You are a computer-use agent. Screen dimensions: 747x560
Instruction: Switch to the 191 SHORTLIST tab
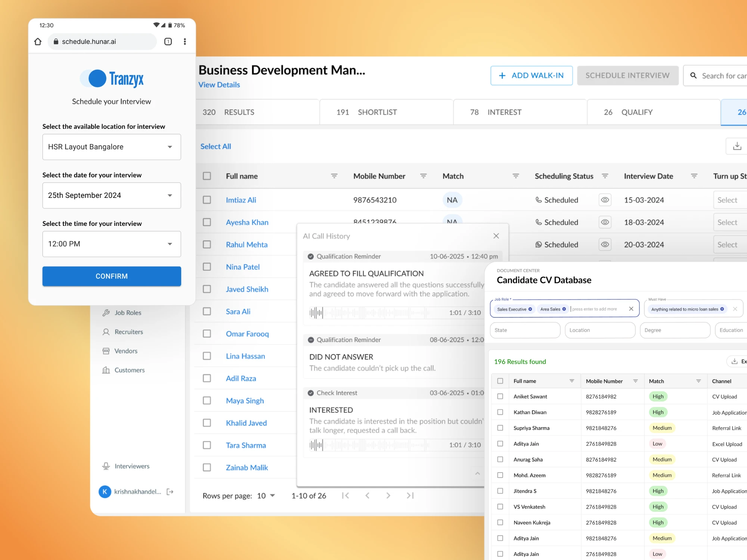click(x=387, y=112)
